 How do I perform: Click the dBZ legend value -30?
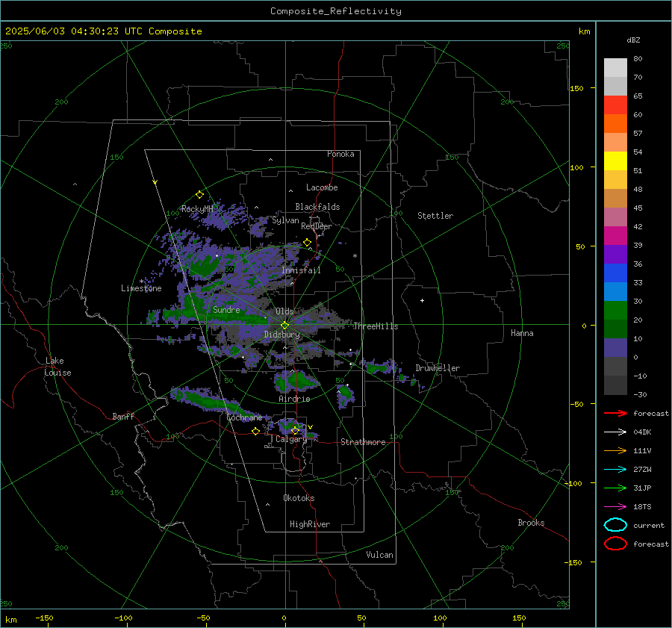640,394
